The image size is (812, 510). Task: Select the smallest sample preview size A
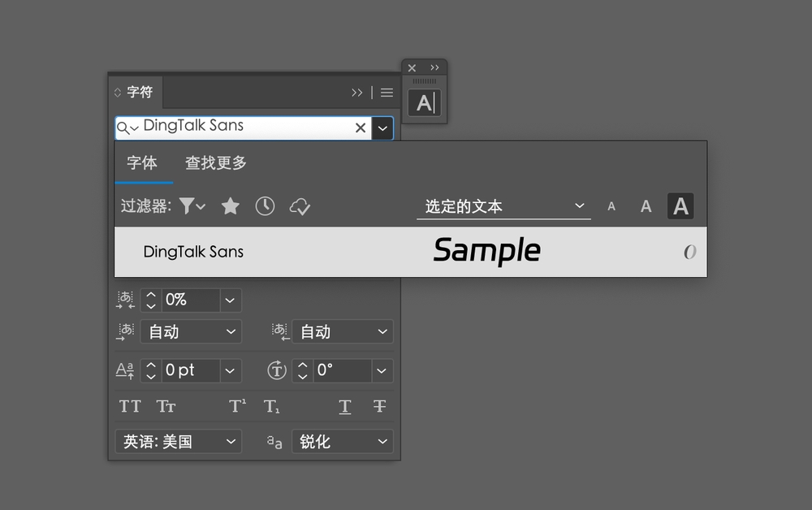[x=611, y=206]
